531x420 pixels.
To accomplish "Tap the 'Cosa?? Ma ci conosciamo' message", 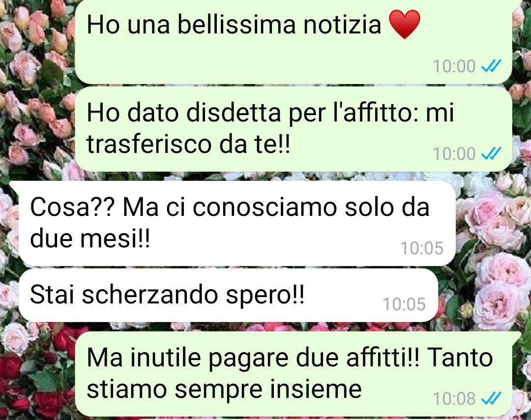I will pos(237,224).
